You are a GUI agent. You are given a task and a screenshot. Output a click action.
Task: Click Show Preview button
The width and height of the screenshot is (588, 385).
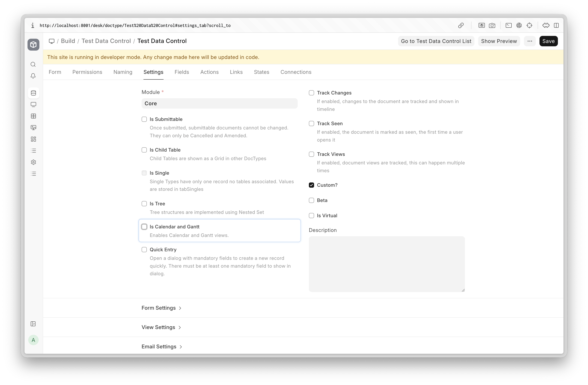[x=499, y=41]
